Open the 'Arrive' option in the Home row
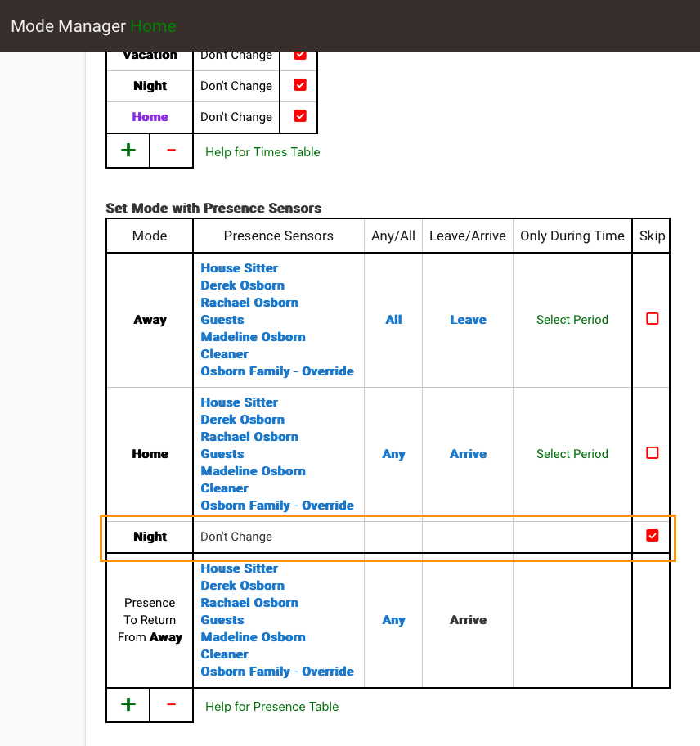 [x=468, y=454]
